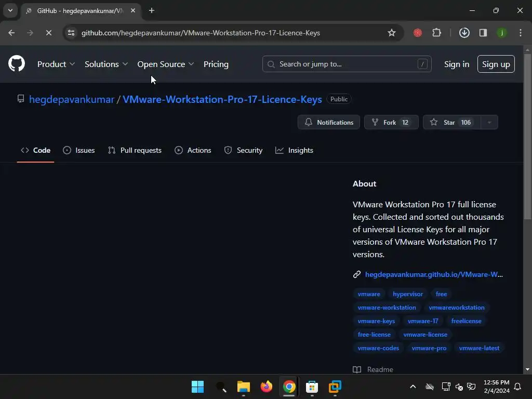Click the Sign up button
This screenshot has width=532, height=399.
coord(496,64)
